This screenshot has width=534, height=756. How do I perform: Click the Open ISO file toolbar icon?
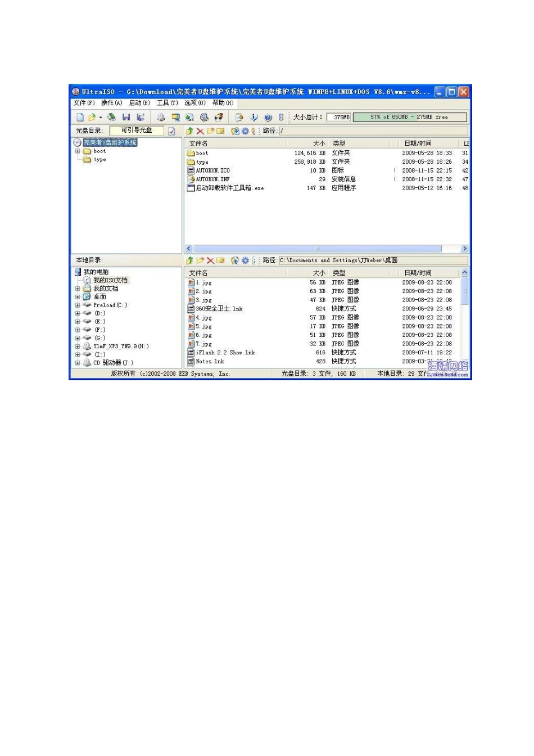[x=92, y=117]
